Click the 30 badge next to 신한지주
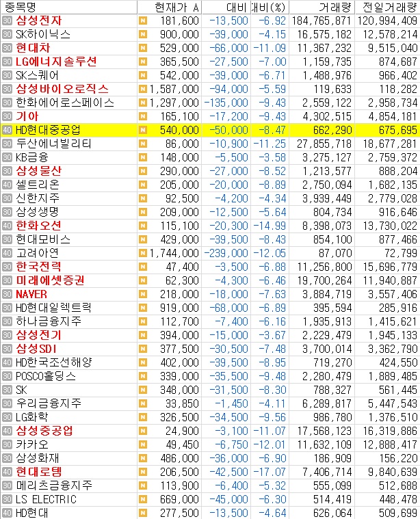Viewport: 420px width, 519px height. tap(7, 198)
